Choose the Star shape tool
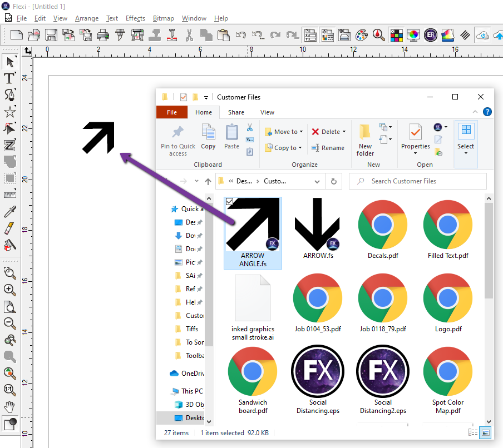Image resolution: width=503 pixels, height=448 pixels. pos(9,112)
